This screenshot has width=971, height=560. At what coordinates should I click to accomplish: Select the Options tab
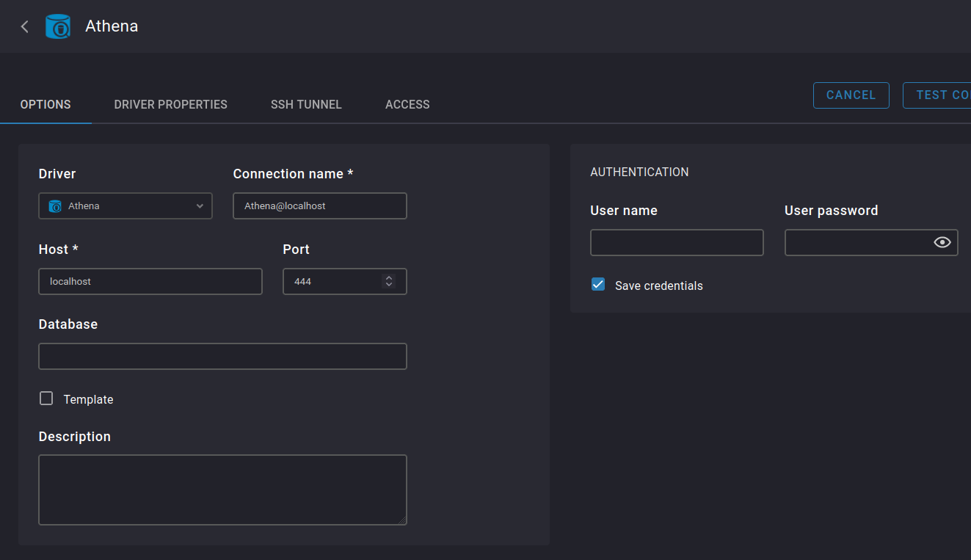(46, 104)
